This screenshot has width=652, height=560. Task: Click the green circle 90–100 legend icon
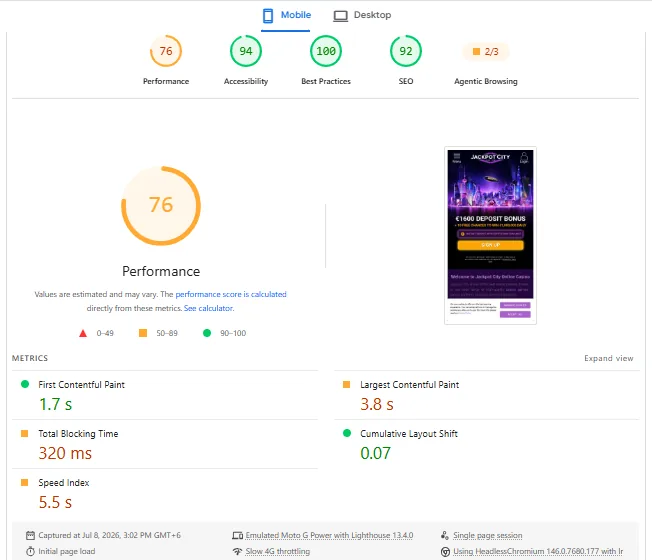(207, 333)
